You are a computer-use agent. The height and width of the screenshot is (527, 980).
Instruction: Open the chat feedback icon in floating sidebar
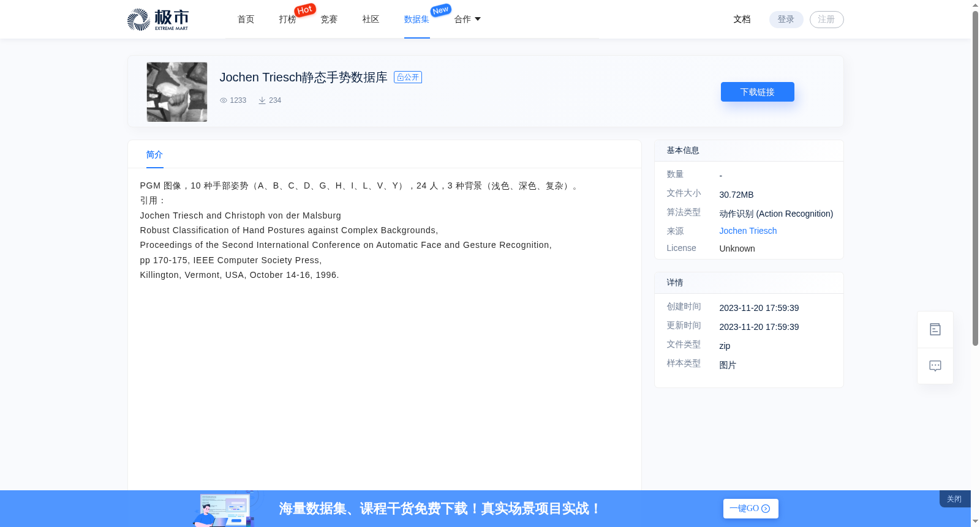tap(935, 366)
